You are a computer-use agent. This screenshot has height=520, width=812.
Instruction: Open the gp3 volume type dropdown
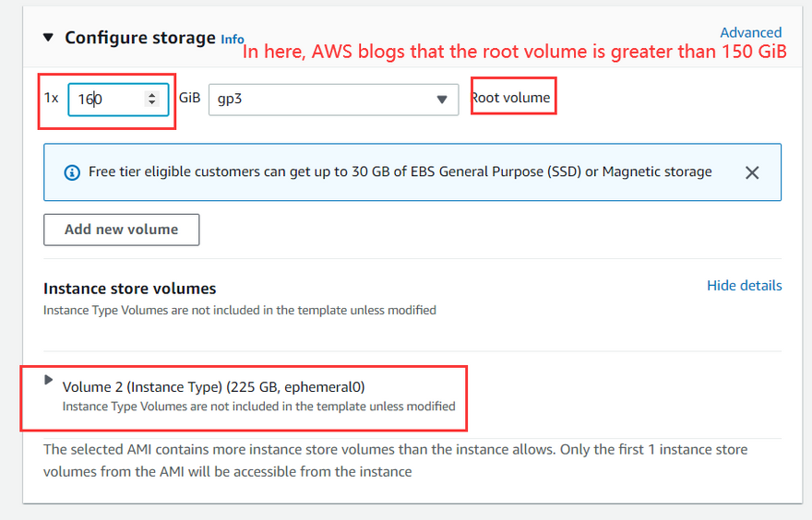click(333, 100)
